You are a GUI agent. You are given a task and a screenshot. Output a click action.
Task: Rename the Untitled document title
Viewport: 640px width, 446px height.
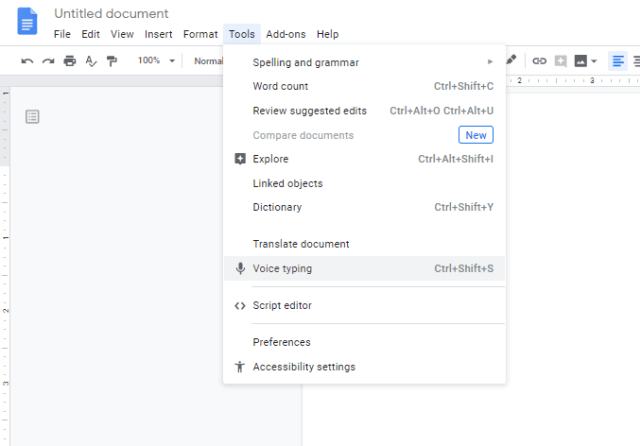pyautogui.click(x=111, y=13)
